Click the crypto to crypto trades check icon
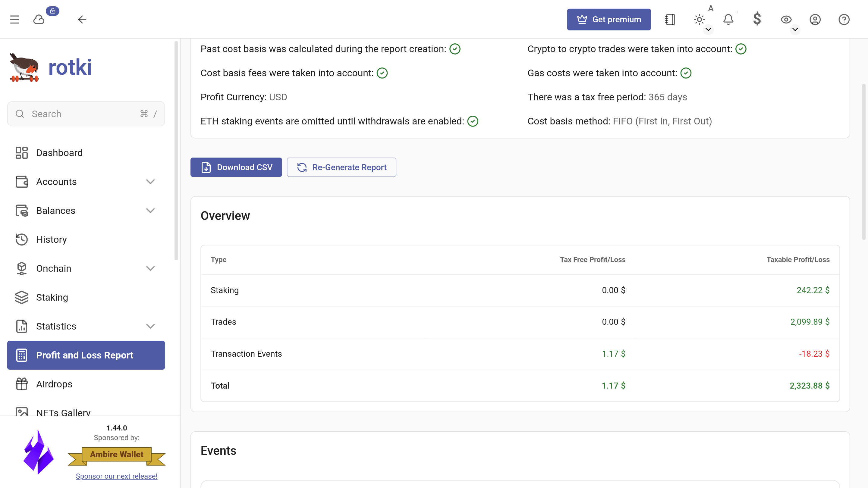 click(741, 49)
